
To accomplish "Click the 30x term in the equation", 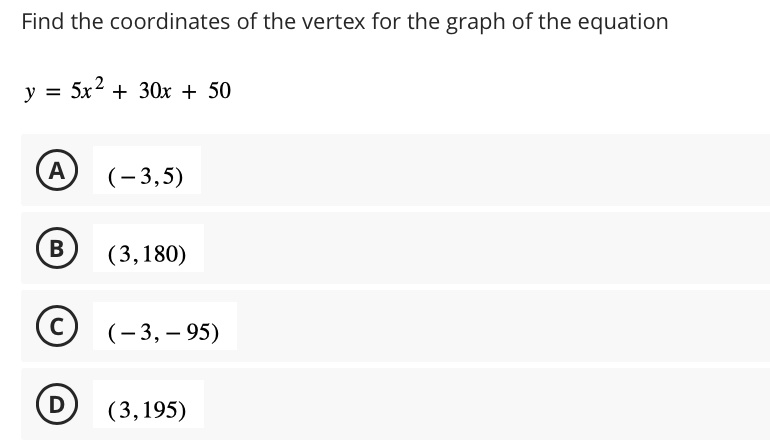I will tap(155, 91).
